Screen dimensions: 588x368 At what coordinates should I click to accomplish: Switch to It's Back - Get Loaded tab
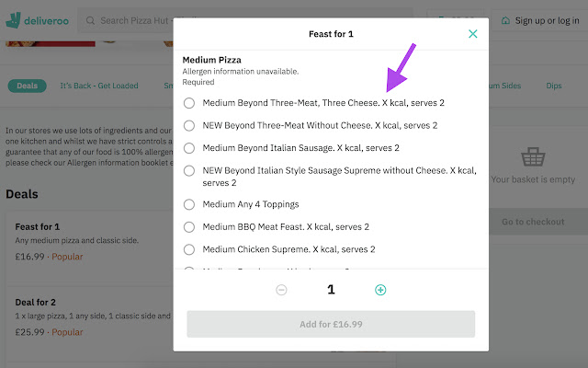tap(99, 86)
